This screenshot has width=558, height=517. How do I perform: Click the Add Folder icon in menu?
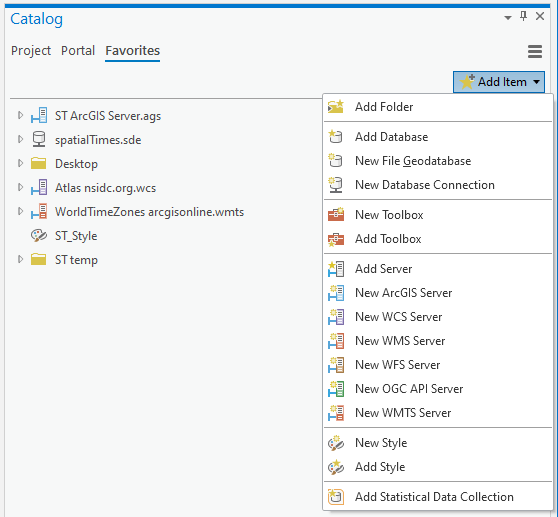(x=336, y=107)
